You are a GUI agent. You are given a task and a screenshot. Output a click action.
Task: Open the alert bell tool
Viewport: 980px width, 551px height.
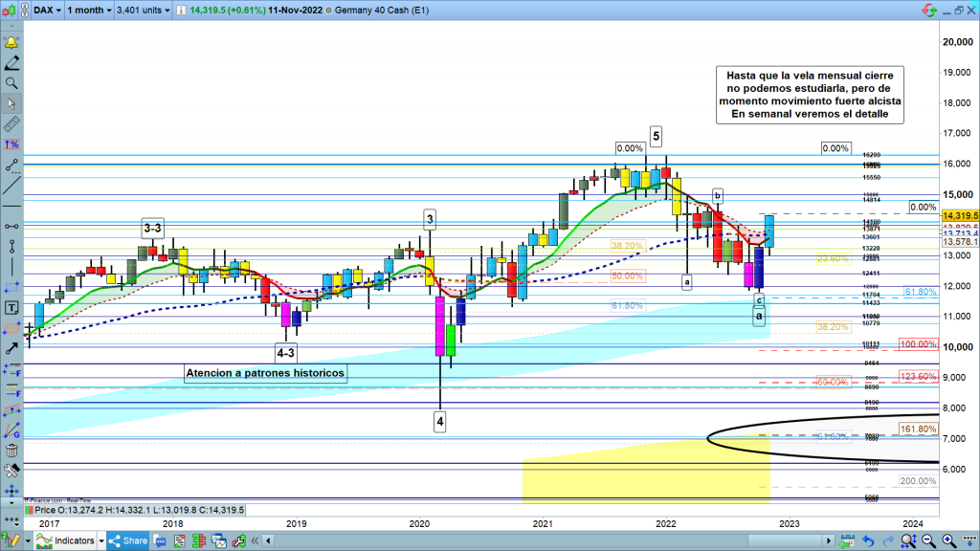click(x=11, y=44)
